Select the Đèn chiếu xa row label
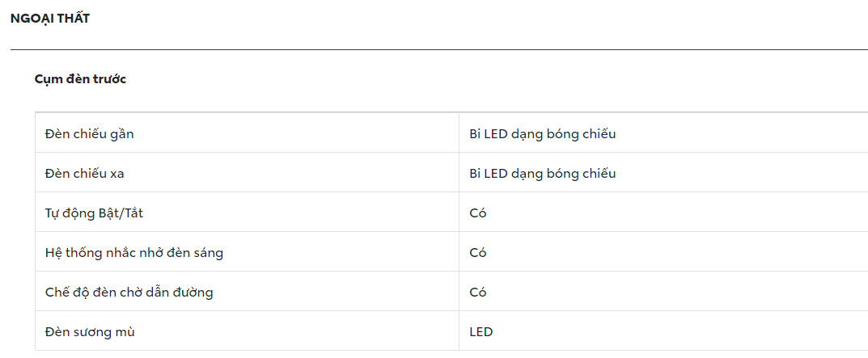The width and height of the screenshot is (868, 358). click(x=85, y=174)
